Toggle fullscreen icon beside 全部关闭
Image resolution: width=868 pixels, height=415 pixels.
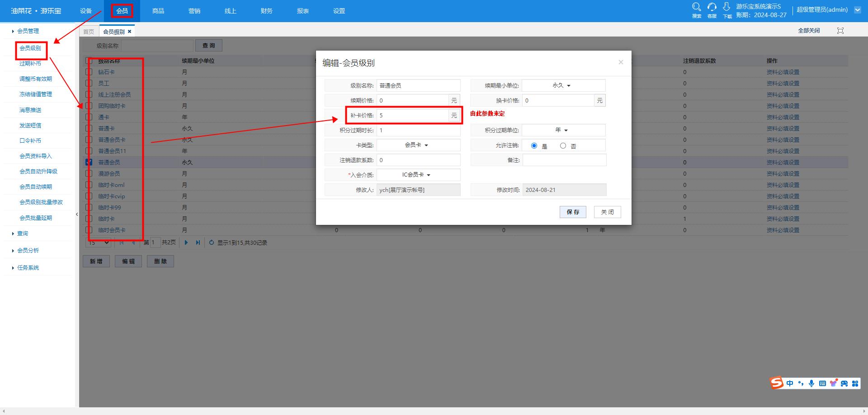pos(840,31)
